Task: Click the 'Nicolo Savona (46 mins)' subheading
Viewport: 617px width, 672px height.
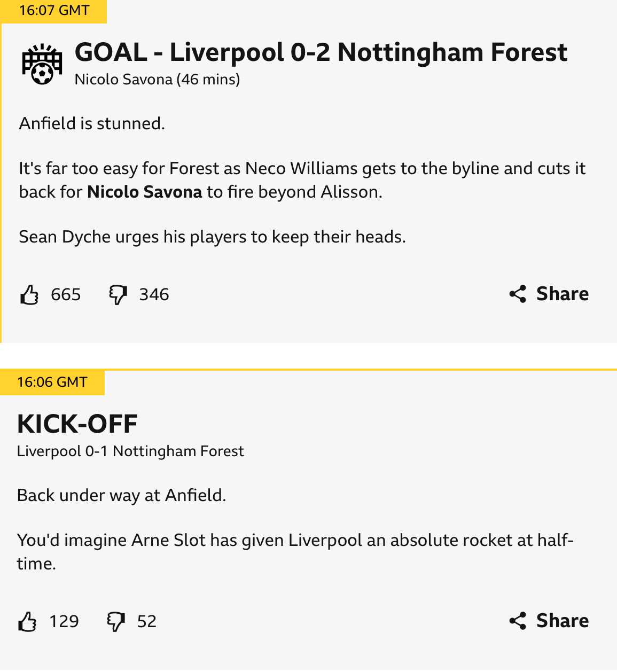Action: click(x=157, y=80)
